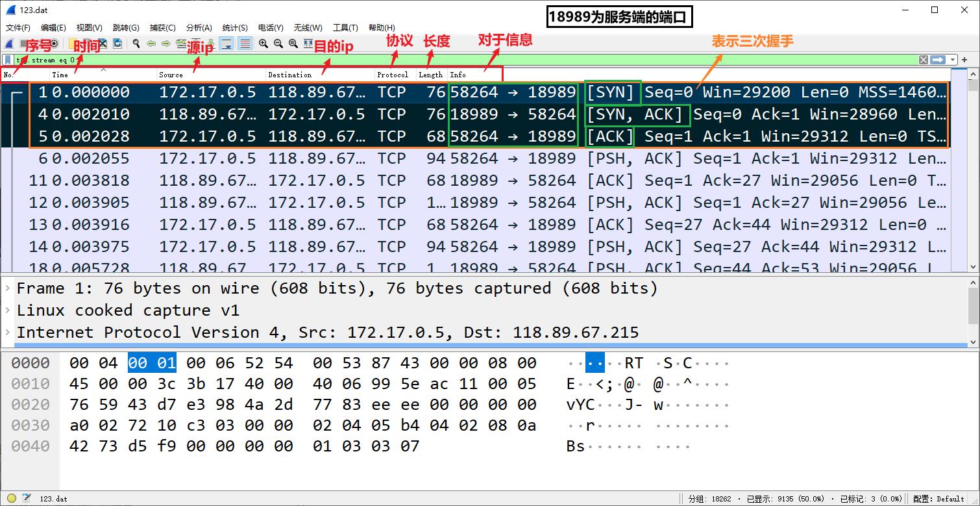
Task: Sort by the No. column header
Action: click(x=25, y=75)
